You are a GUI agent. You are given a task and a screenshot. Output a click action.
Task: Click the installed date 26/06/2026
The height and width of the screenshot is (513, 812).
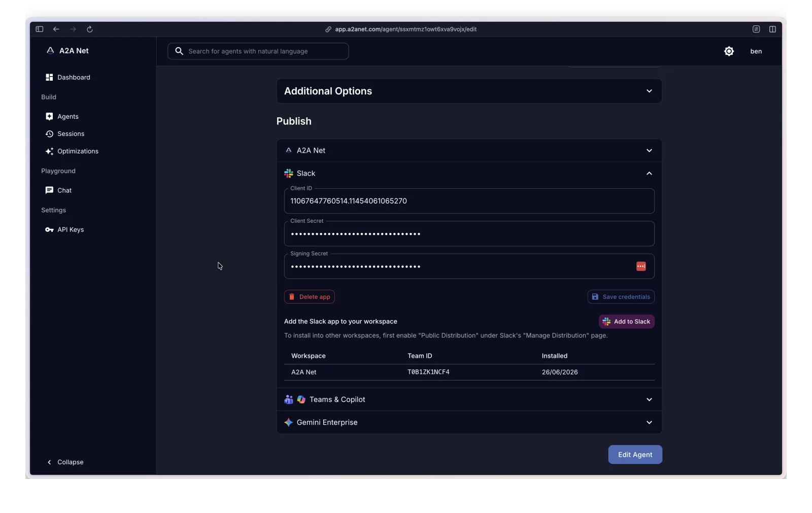560,372
